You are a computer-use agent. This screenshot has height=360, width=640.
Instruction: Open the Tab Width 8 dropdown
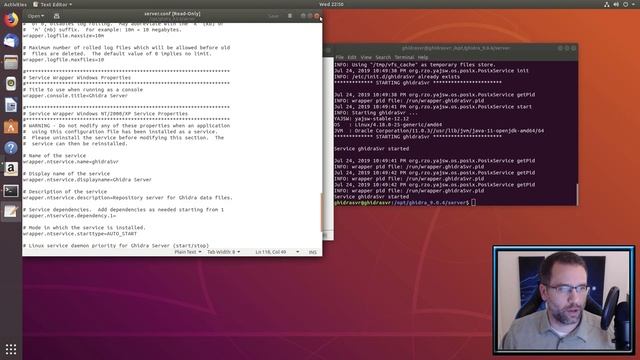pyautogui.click(x=223, y=252)
